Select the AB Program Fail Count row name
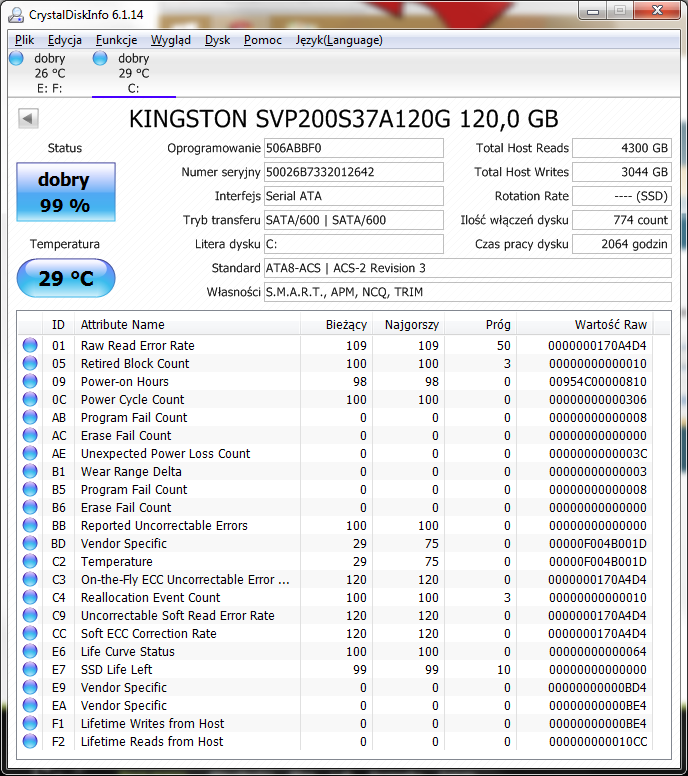The width and height of the screenshot is (688, 776). point(134,418)
